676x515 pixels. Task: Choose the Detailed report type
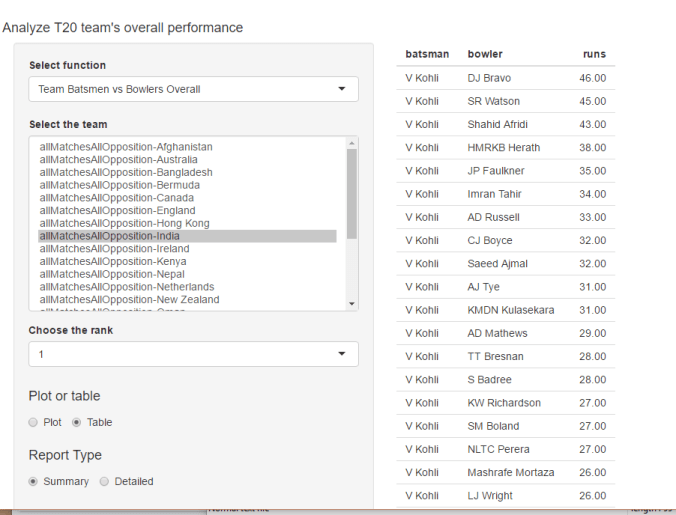[x=104, y=481]
